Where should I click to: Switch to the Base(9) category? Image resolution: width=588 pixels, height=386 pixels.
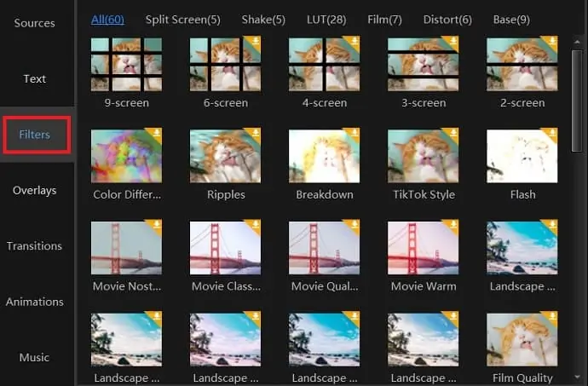pyautogui.click(x=511, y=20)
